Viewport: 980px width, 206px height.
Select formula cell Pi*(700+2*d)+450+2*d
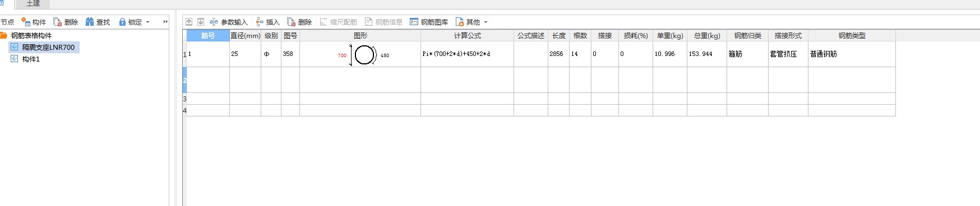point(467,54)
